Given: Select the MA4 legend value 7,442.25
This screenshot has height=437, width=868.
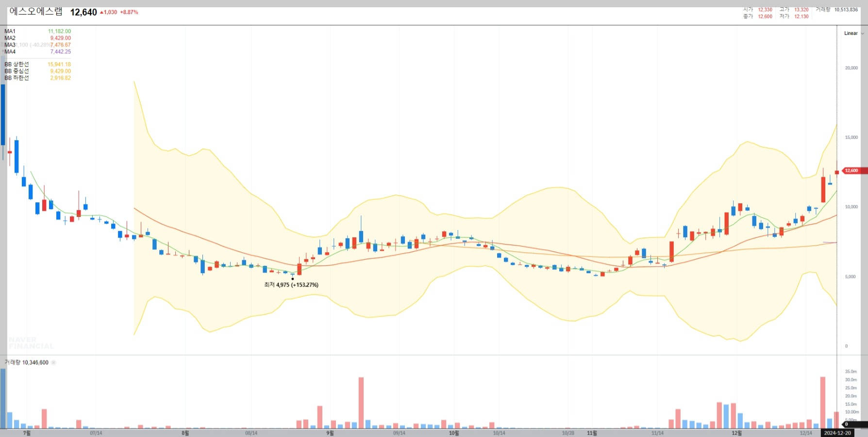Looking at the screenshot, I should pos(60,51).
